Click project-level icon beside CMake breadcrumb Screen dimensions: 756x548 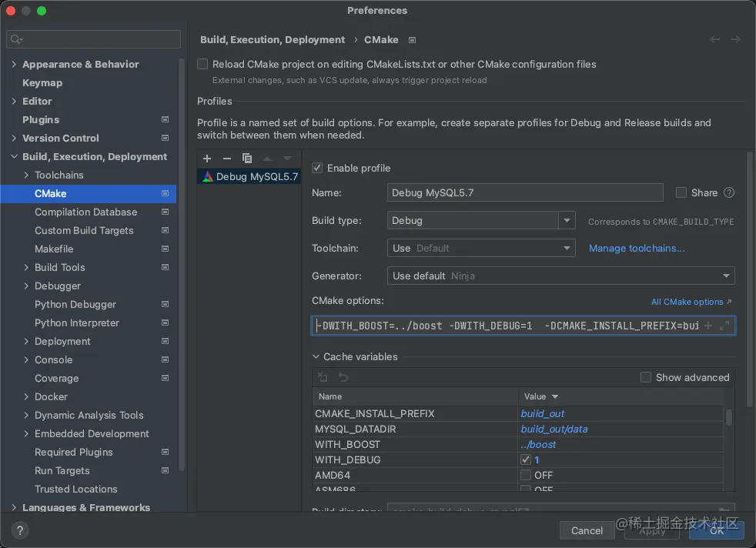tap(412, 40)
